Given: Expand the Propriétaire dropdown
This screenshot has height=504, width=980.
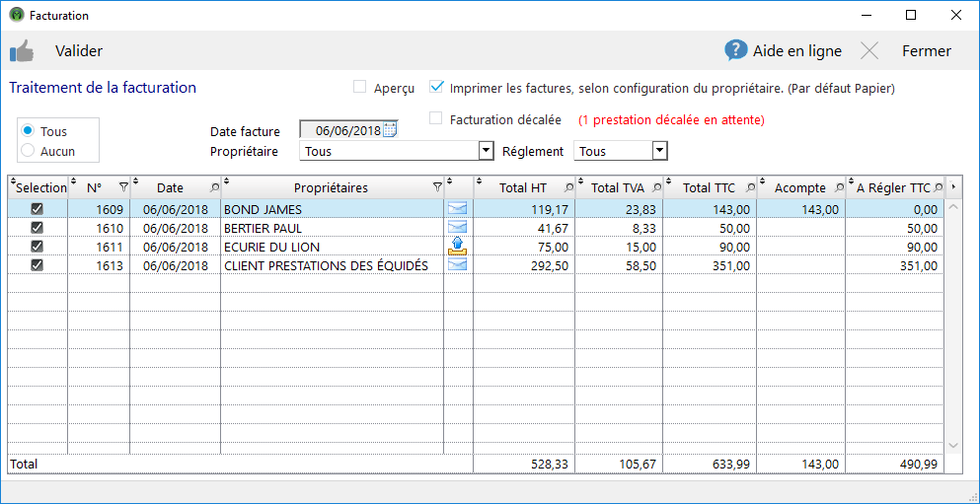Looking at the screenshot, I should point(485,151).
